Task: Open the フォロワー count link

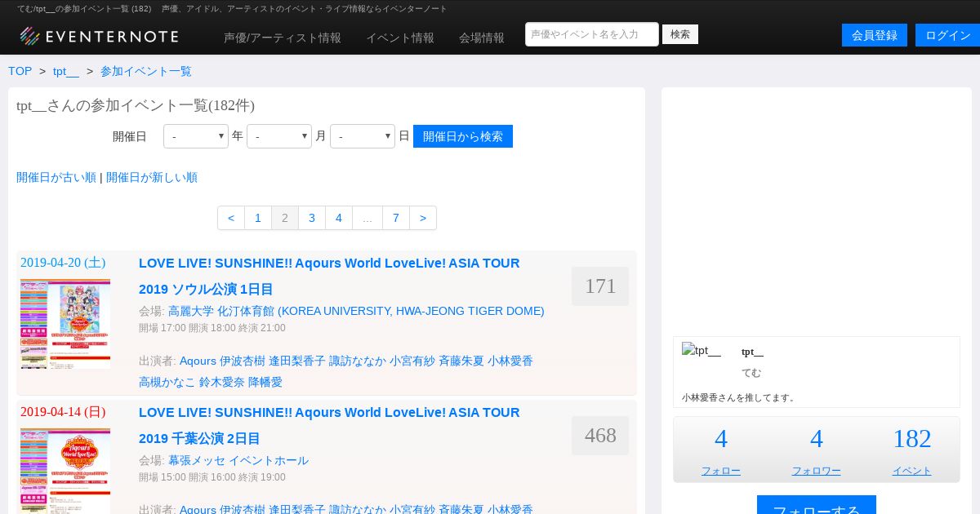Action: point(817,471)
